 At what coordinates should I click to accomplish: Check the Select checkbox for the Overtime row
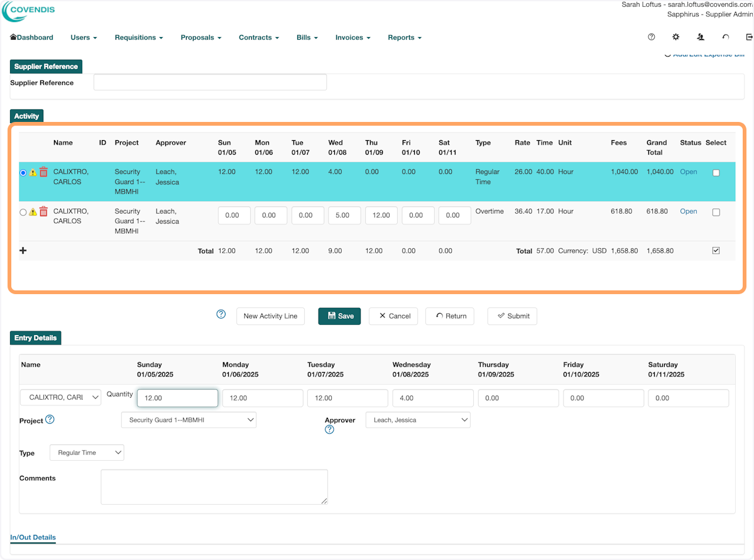(716, 212)
